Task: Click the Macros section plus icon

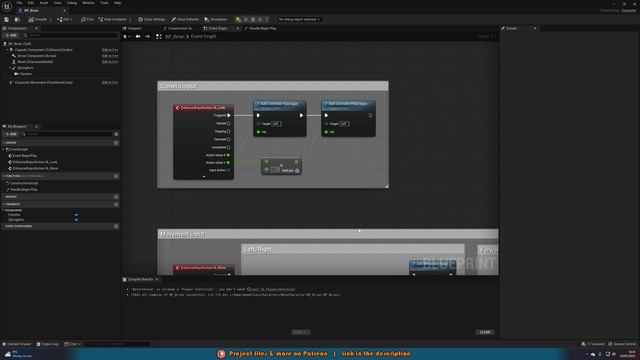Action: point(116,197)
